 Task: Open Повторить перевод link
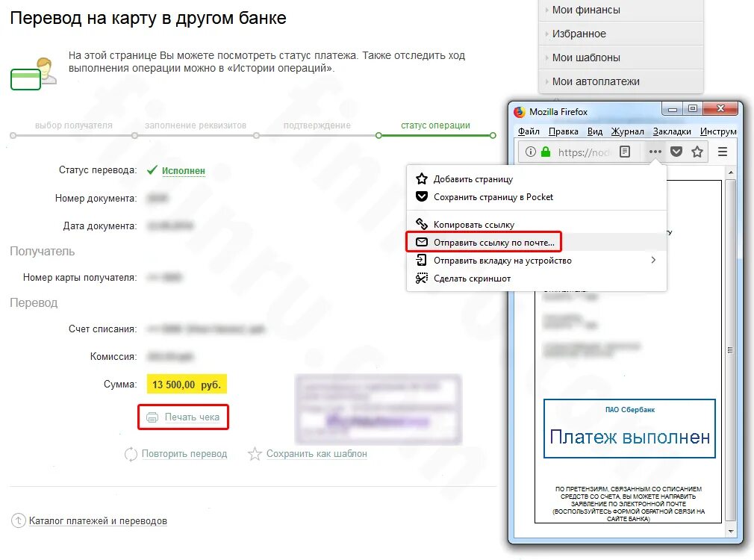[184, 454]
